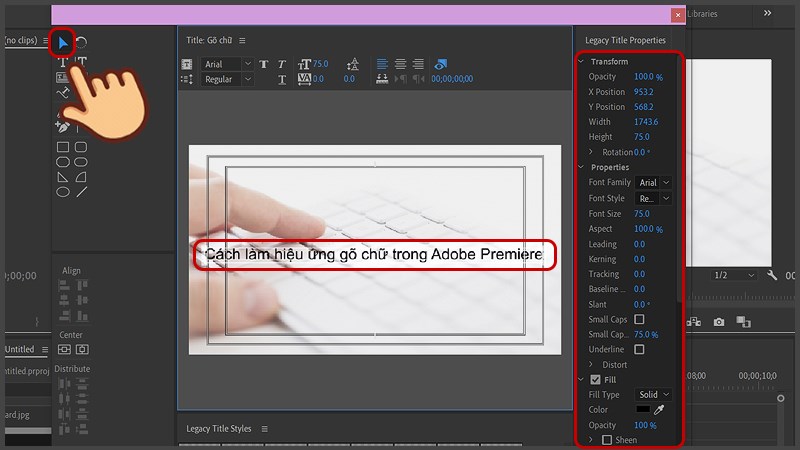800x450 pixels.
Task: Open Roll/Crawl Options icon
Action: (x=187, y=80)
